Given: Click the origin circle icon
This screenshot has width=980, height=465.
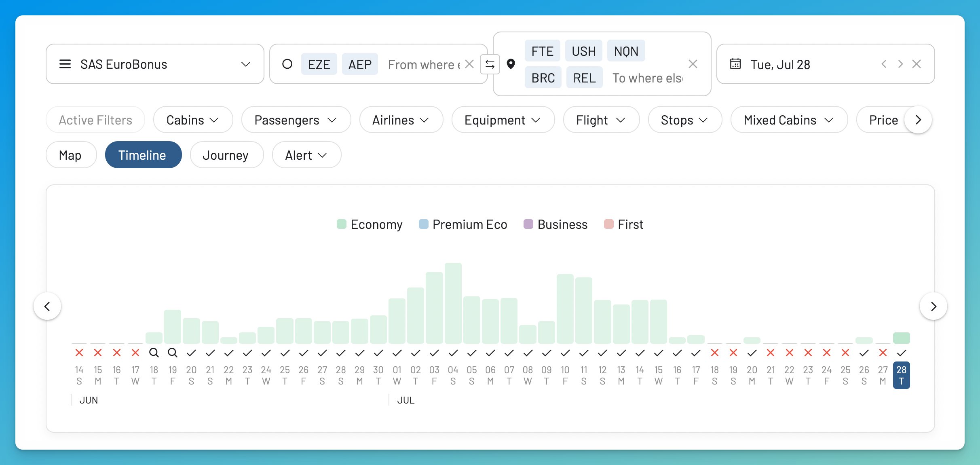Looking at the screenshot, I should [x=287, y=64].
